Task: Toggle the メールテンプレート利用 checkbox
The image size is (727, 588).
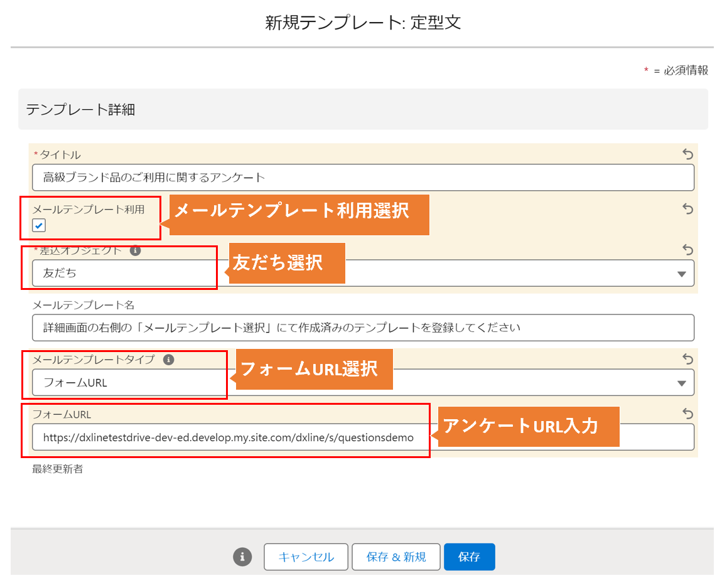Action: (x=39, y=226)
